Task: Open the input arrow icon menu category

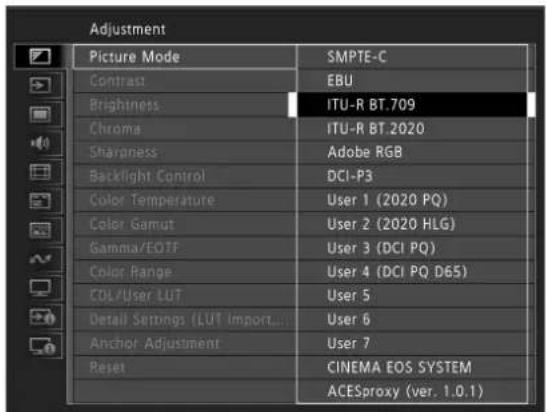Action: coord(40,85)
